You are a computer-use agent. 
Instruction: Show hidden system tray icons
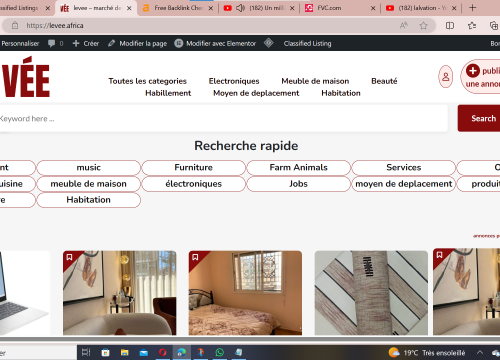tap(480, 352)
